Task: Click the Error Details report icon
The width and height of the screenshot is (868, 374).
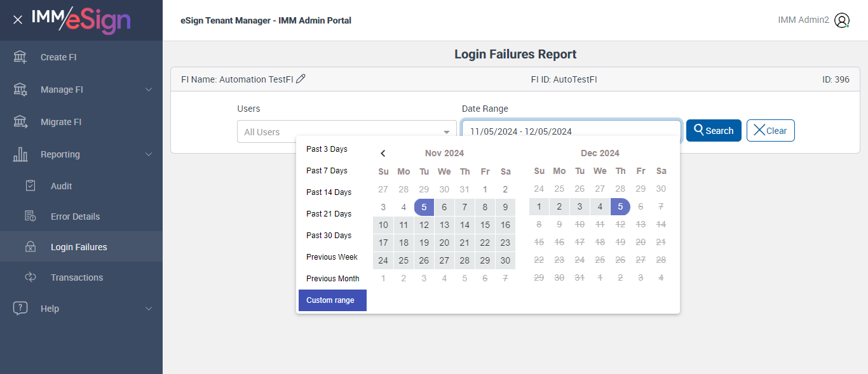Action: 31,217
